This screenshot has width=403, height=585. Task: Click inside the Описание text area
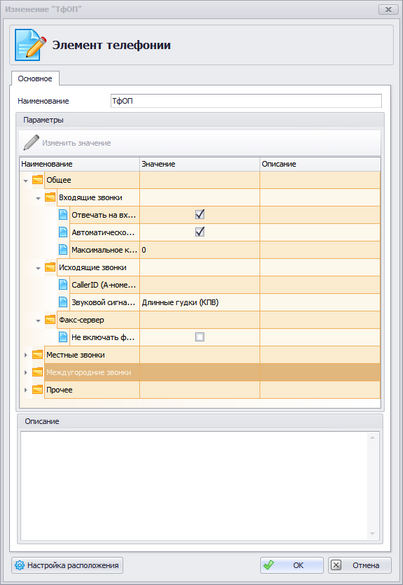pos(194,486)
